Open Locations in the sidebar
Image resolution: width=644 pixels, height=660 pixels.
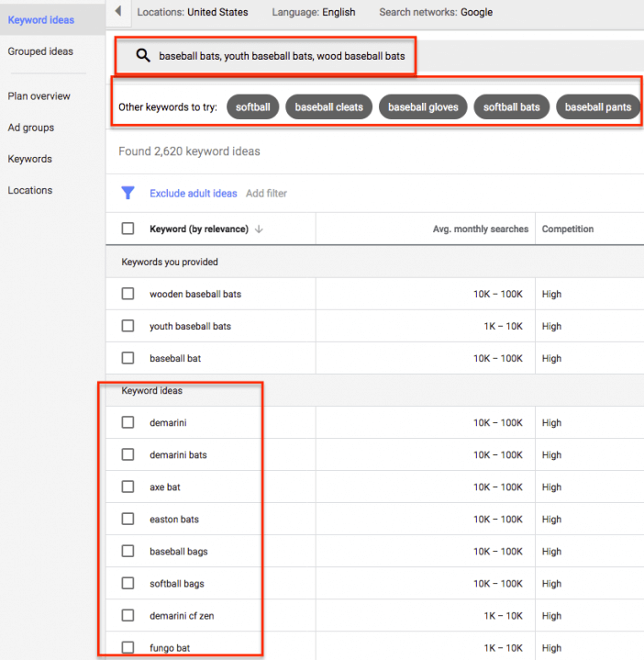pyautogui.click(x=30, y=190)
